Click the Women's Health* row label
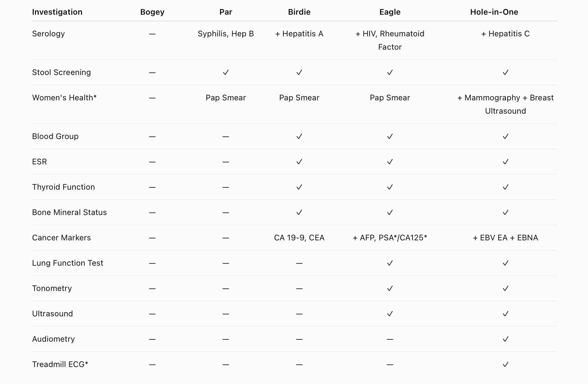The height and width of the screenshot is (384, 588). (x=64, y=98)
